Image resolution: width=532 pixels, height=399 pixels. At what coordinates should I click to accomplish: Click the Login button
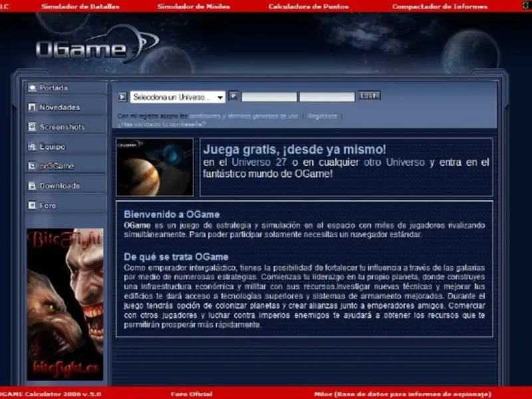tap(370, 96)
